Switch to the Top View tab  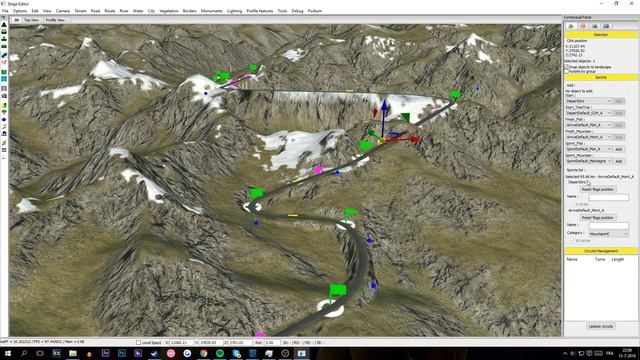click(x=31, y=20)
